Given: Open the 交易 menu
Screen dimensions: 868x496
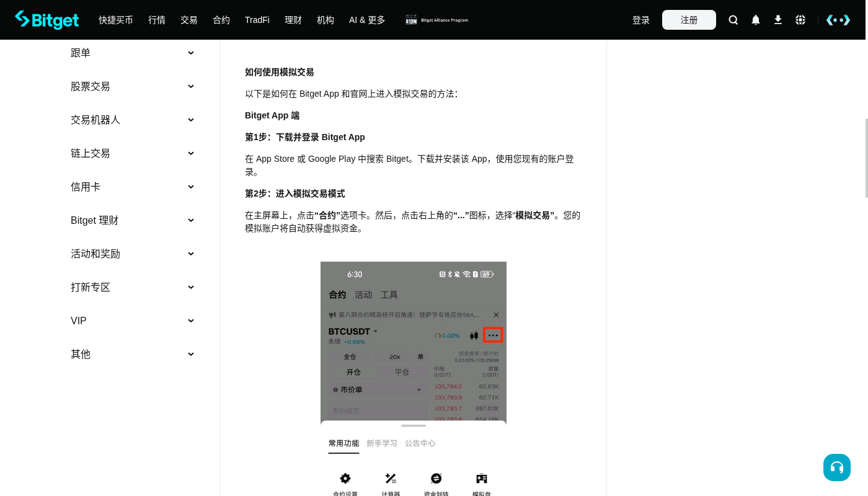Looking at the screenshot, I should [189, 20].
